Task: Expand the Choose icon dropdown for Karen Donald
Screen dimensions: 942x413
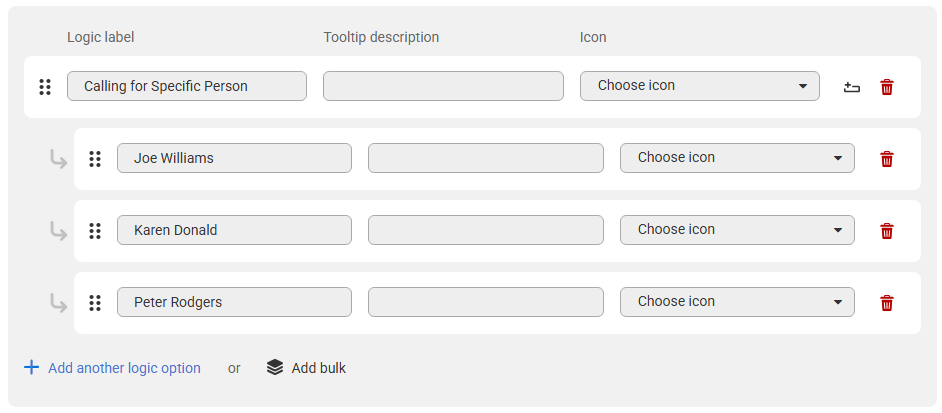Action: pyautogui.click(x=737, y=230)
